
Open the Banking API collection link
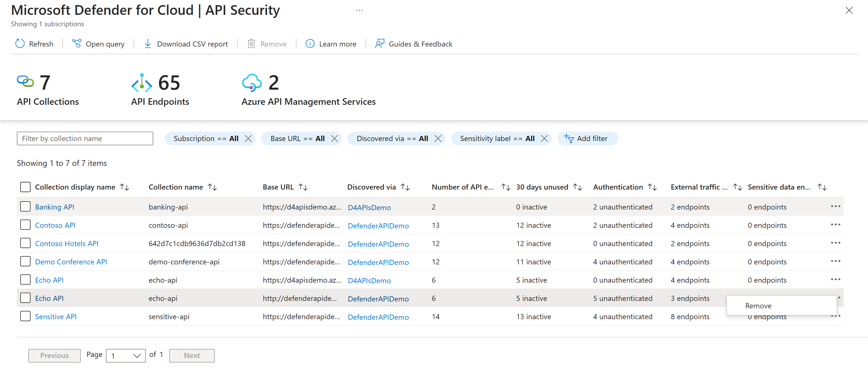tap(54, 207)
